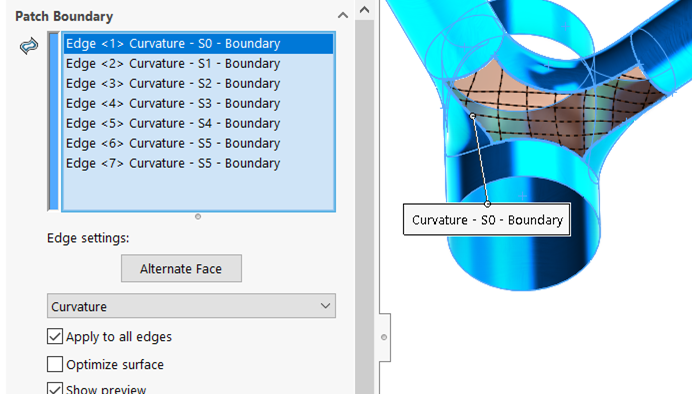
Task: Click the panel splitter collapse handle
Action: click(384, 337)
